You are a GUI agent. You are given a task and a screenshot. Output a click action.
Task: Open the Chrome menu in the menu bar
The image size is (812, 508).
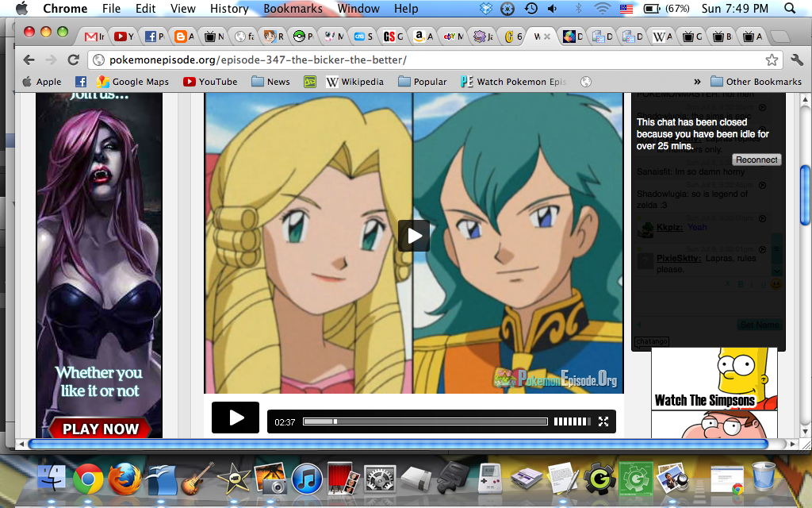(x=65, y=8)
